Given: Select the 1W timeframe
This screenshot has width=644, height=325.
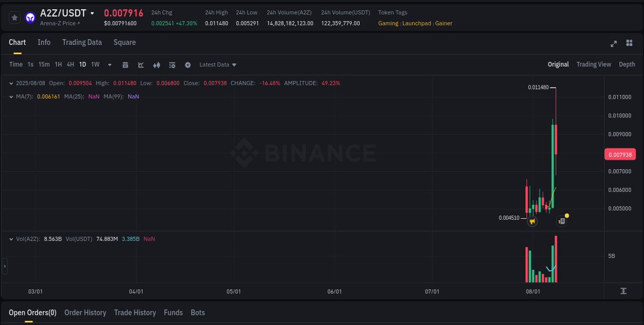Looking at the screenshot, I should coord(95,64).
